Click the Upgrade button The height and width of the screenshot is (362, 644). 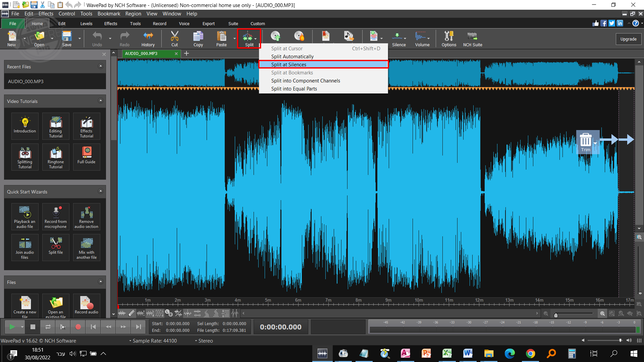[628, 39]
